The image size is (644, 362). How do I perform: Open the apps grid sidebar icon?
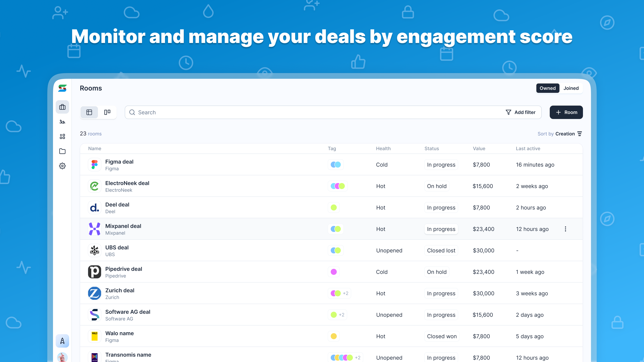[x=62, y=136]
